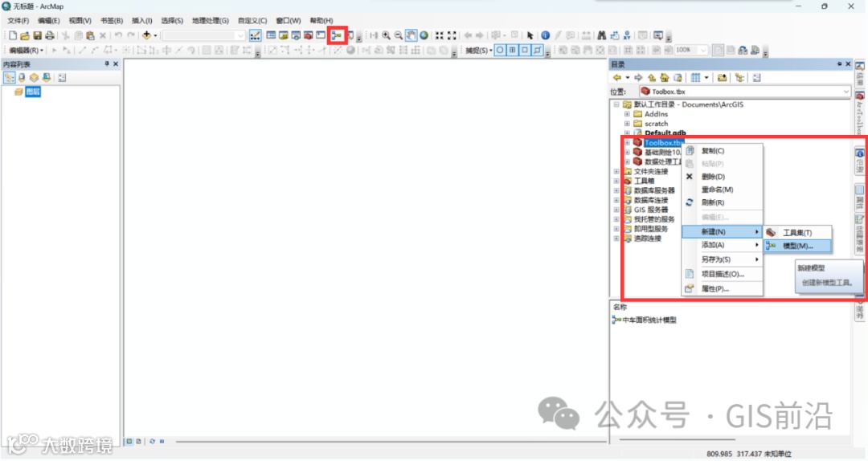Expand the scratch folder node
Screen dimensions: 868x461
coord(627,124)
